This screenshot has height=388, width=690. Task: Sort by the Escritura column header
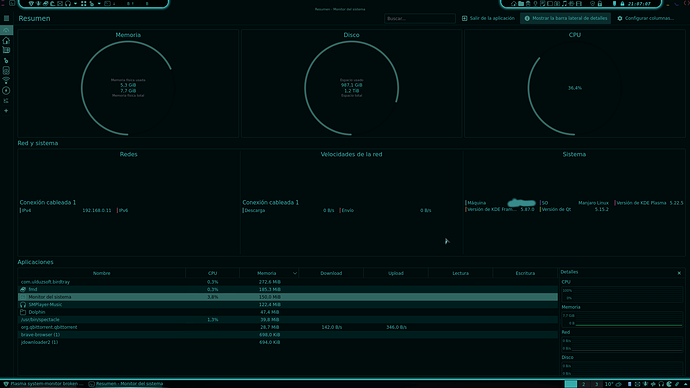pos(525,273)
